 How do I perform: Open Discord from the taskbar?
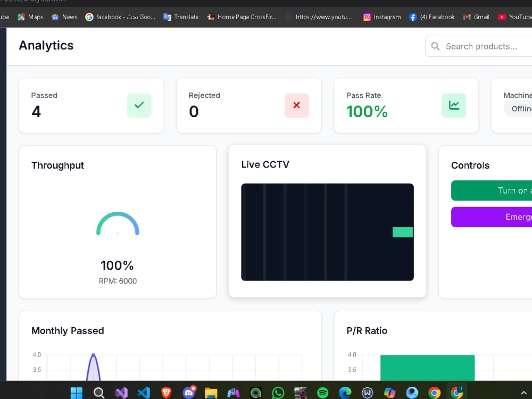coord(189,393)
